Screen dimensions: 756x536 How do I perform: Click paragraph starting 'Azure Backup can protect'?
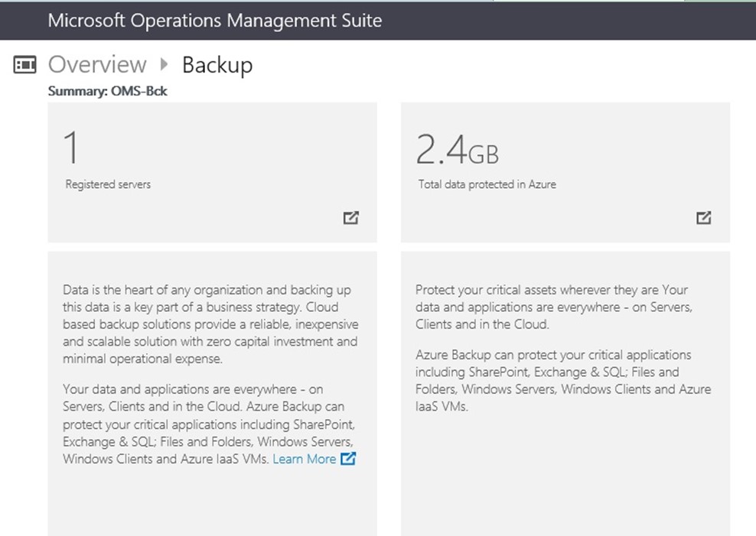coord(563,381)
